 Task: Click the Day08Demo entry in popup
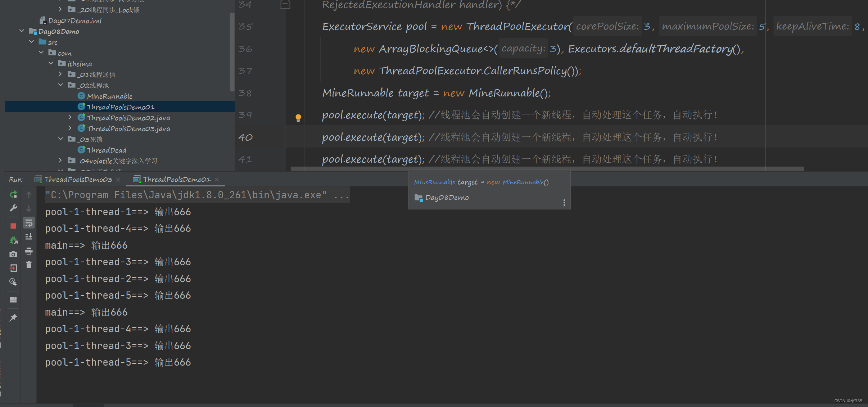pos(447,198)
